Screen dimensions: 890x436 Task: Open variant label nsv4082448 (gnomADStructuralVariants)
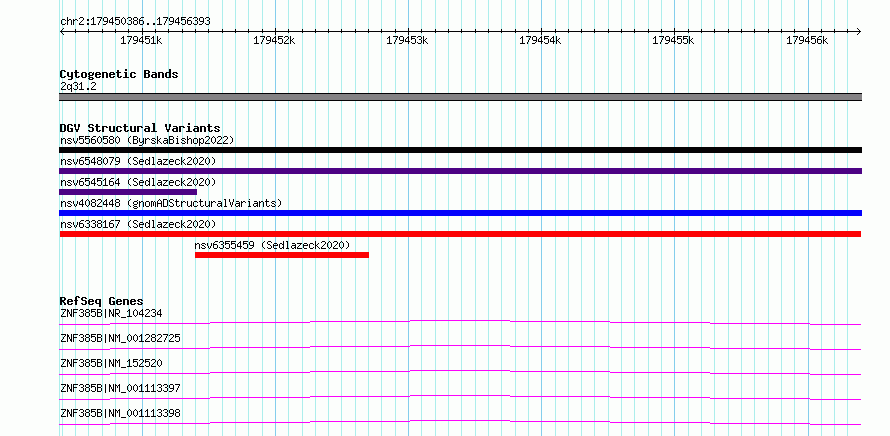click(171, 203)
